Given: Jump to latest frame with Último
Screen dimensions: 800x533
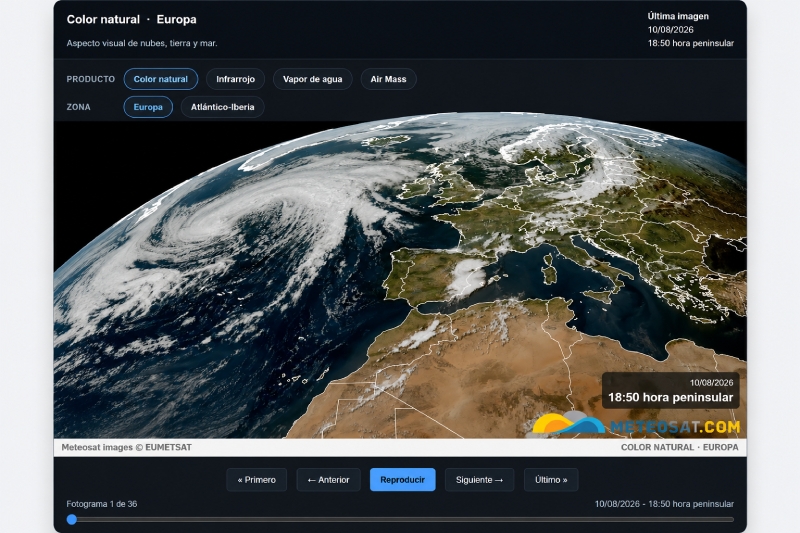Looking at the screenshot, I should point(551,480).
